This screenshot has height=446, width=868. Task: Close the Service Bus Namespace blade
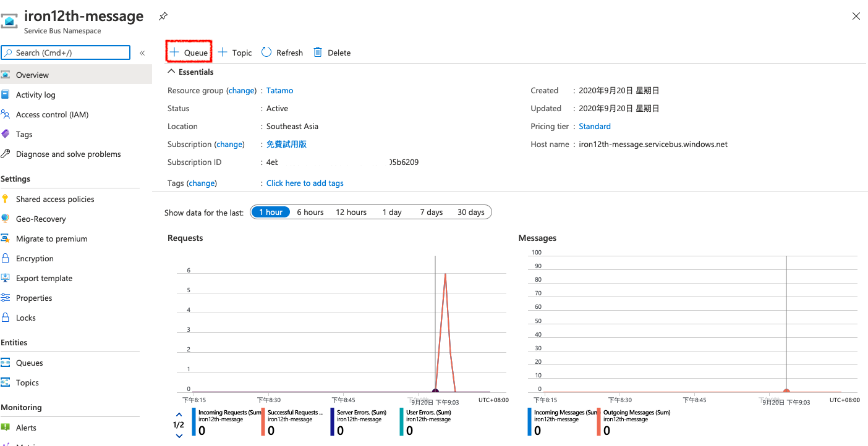pos(856,16)
